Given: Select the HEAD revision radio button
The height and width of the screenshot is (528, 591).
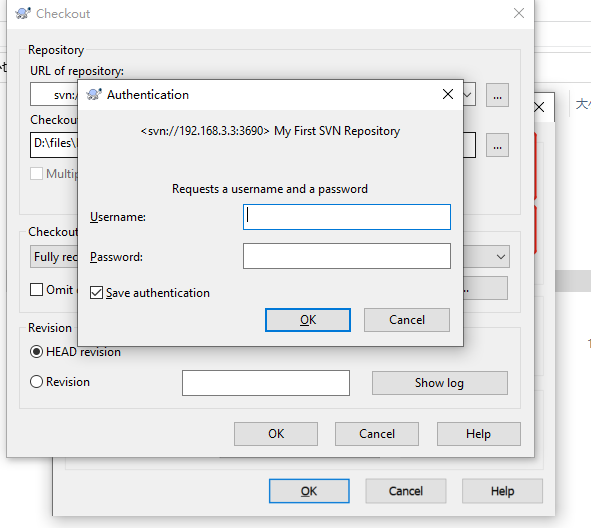Looking at the screenshot, I should click(x=36, y=352).
